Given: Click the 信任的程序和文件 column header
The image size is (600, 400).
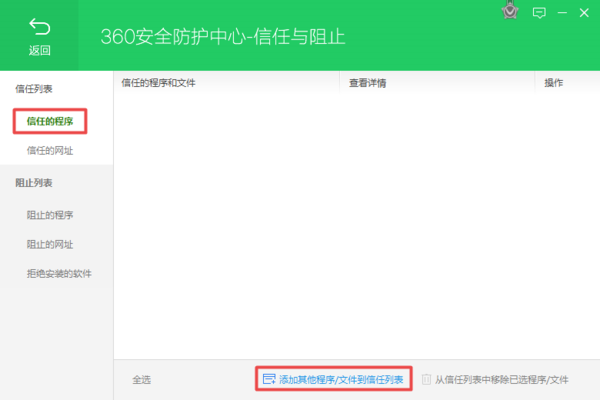Looking at the screenshot, I should click(158, 83).
